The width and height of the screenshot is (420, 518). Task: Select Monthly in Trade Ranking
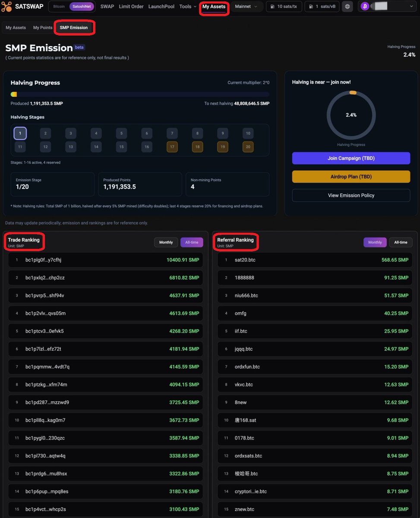click(166, 242)
